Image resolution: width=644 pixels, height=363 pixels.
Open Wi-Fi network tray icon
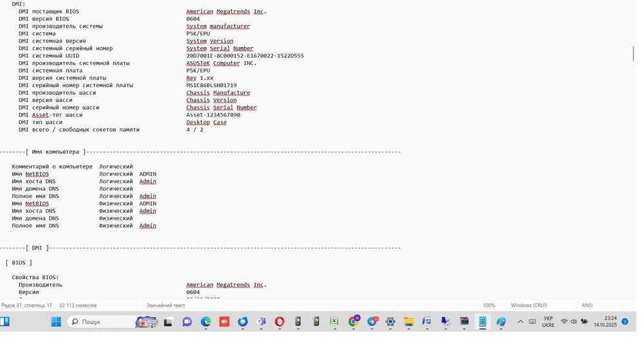tap(564, 322)
